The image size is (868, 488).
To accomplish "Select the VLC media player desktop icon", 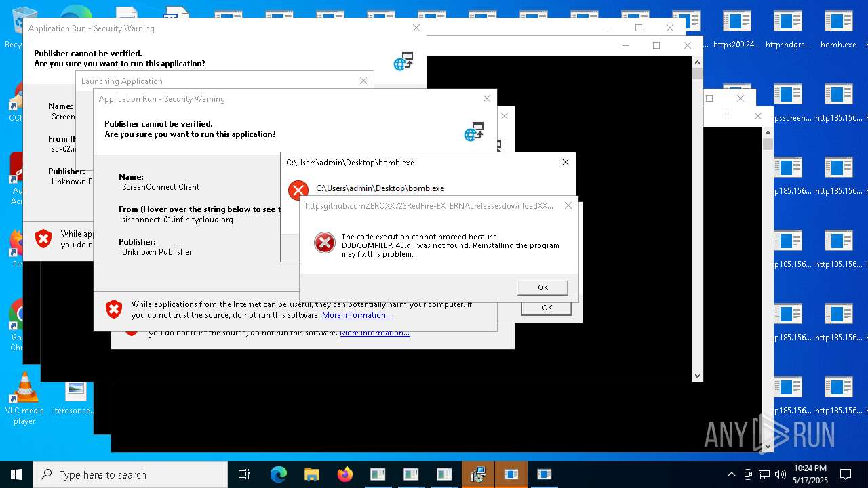I will pos(24,399).
